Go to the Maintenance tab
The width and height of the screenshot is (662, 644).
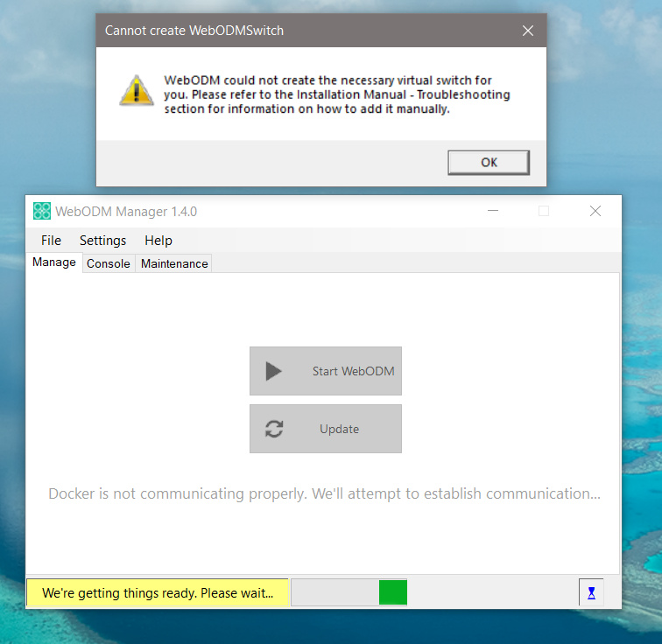pos(174,263)
